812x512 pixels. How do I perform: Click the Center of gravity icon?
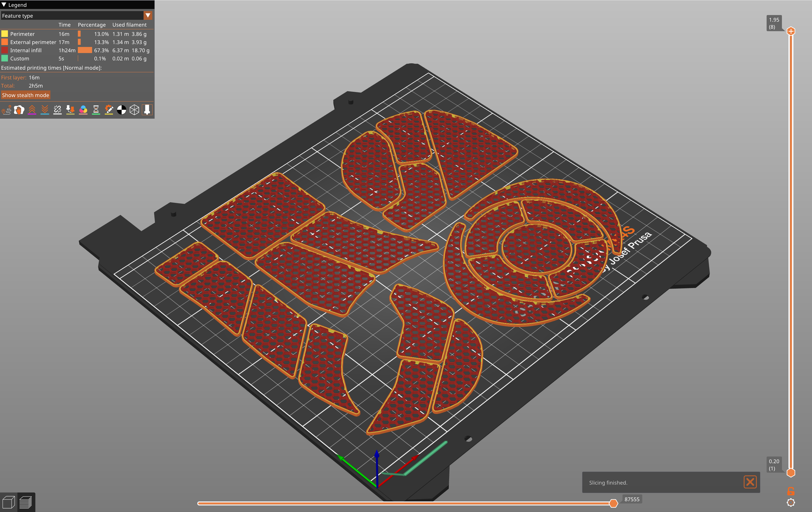(121, 110)
